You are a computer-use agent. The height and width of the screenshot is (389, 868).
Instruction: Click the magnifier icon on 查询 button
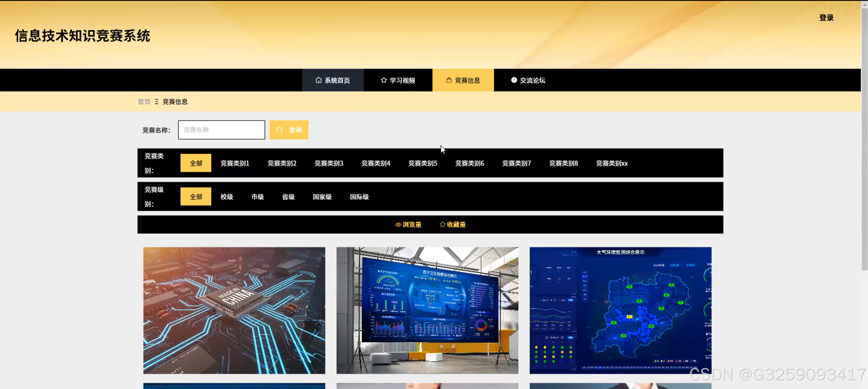[x=280, y=130]
